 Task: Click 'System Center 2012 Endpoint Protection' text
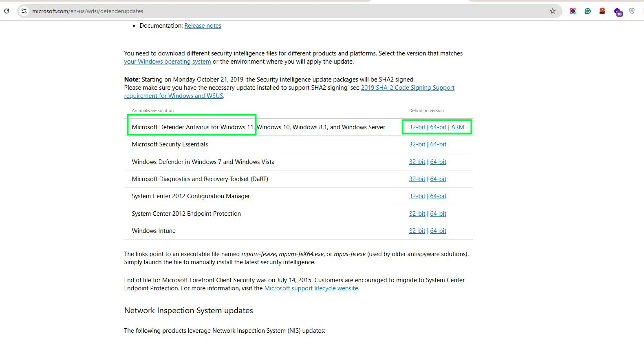click(x=186, y=214)
